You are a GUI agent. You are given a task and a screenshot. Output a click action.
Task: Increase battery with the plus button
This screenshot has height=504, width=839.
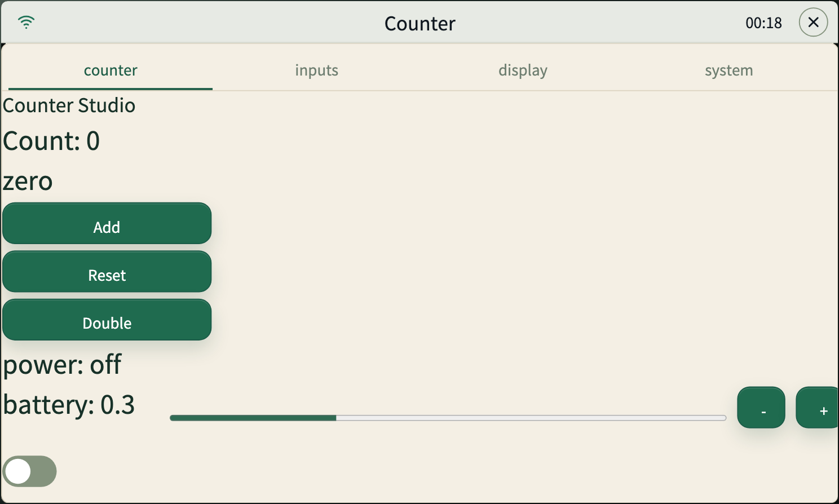pyautogui.click(x=818, y=408)
